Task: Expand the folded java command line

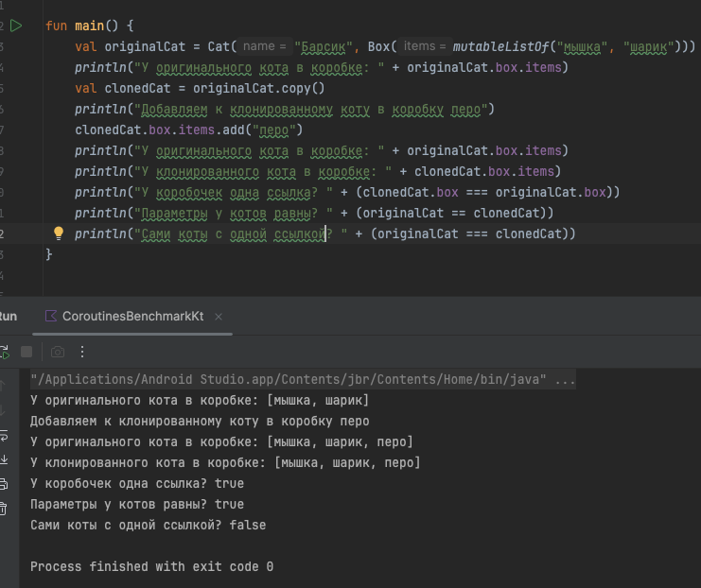Action: coord(303,379)
